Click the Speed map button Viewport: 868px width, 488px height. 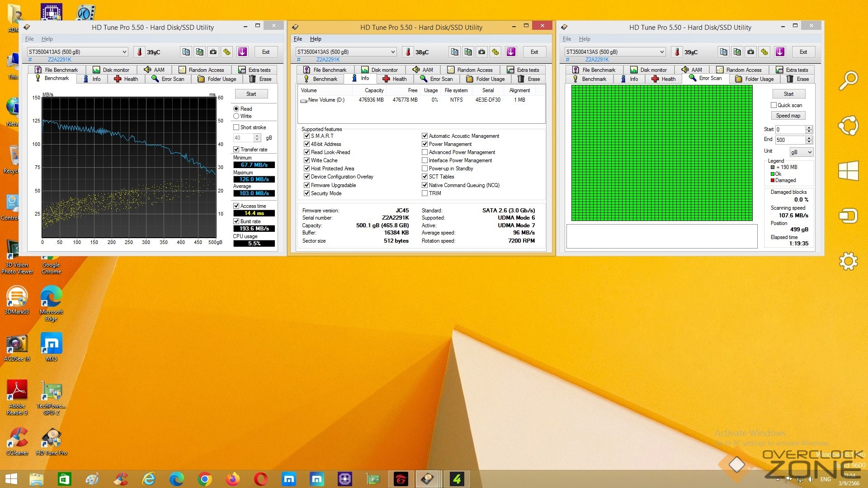788,116
